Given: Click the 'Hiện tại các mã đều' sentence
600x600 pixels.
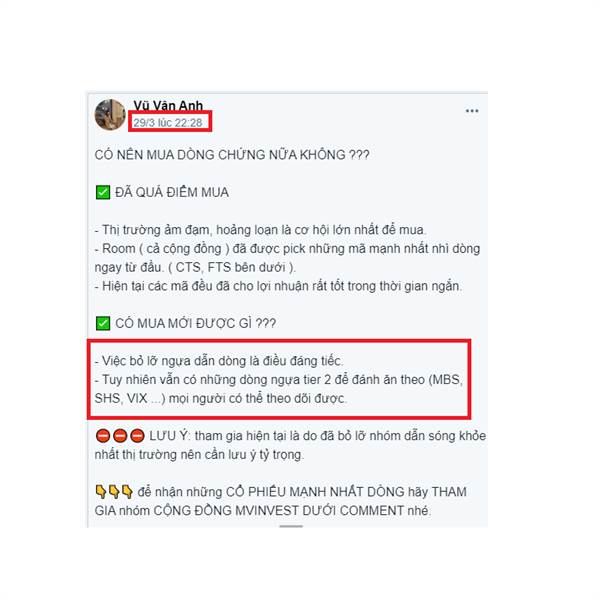Looking at the screenshot, I should pyautogui.click(x=278, y=286).
